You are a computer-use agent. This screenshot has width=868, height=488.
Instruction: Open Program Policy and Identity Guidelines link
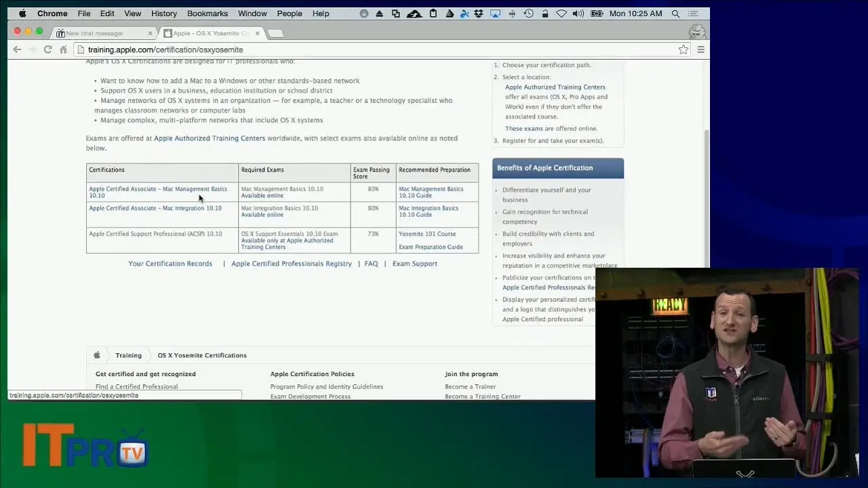tap(327, 386)
